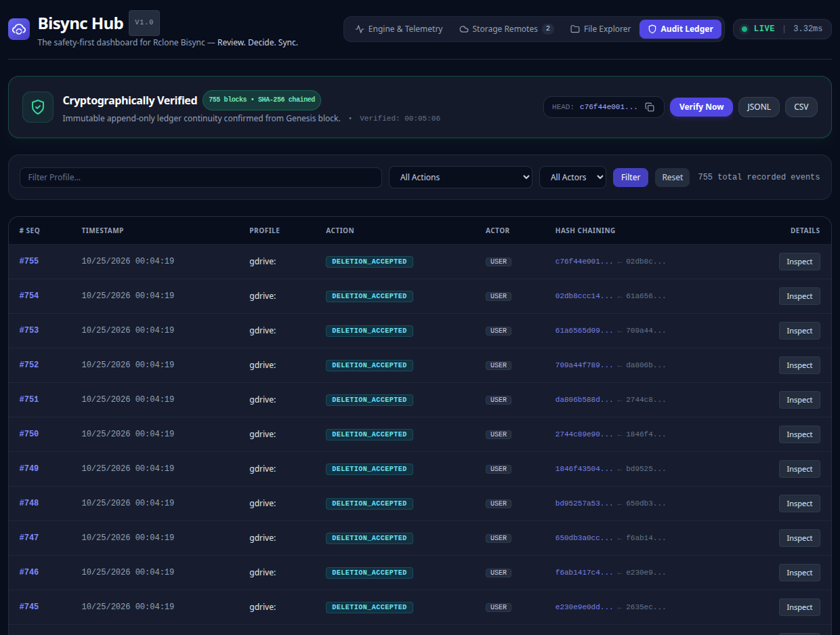Inspect event #746
Screen dimensions: 840x635
click(x=799, y=573)
